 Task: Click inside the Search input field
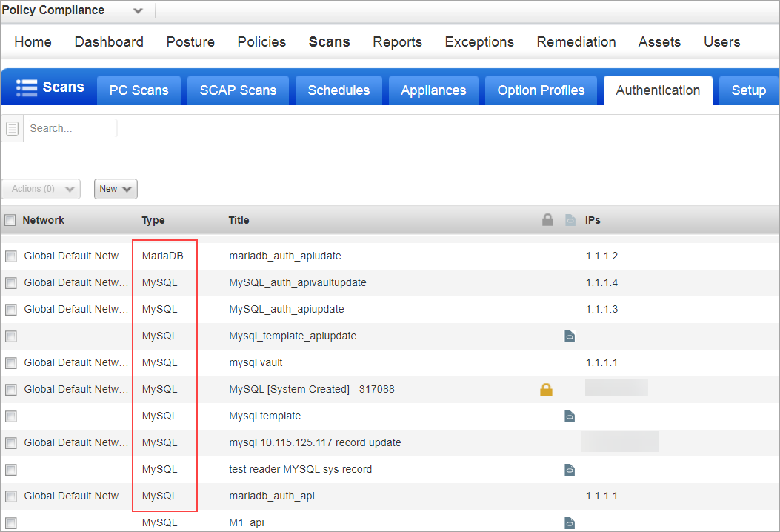coord(70,127)
